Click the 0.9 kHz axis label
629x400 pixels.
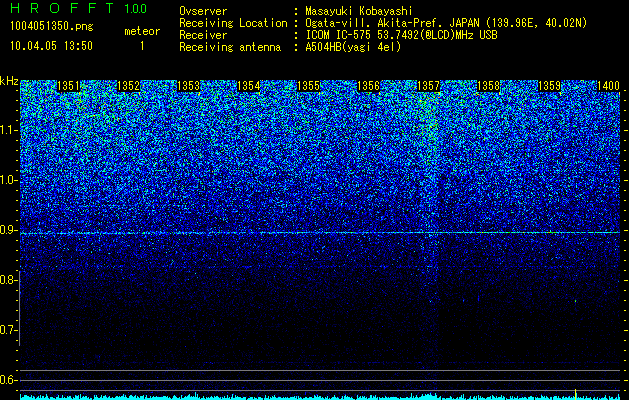click(x=8, y=230)
